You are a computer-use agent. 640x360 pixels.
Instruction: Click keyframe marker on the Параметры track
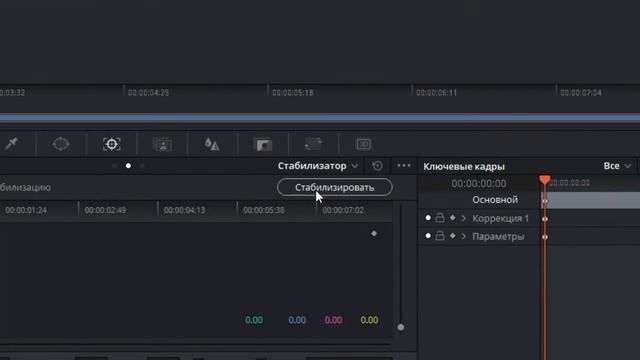pyautogui.click(x=544, y=237)
